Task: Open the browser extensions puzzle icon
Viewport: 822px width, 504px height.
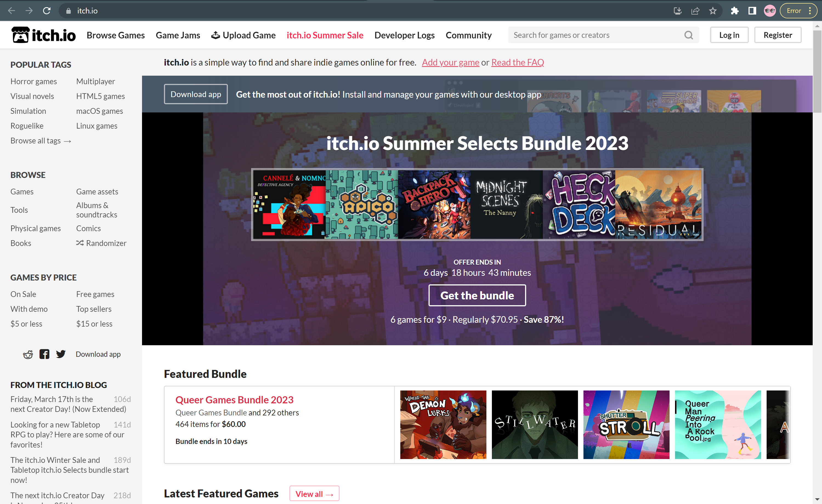Action: click(734, 11)
